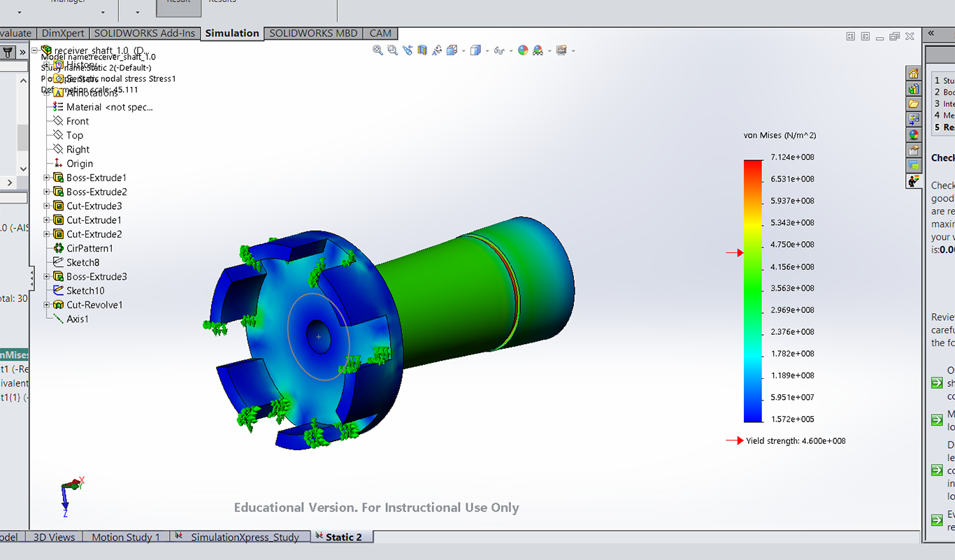The width and height of the screenshot is (955, 560).
Task: Click the left panel vertical scrollbar thumb
Action: [x=23, y=138]
